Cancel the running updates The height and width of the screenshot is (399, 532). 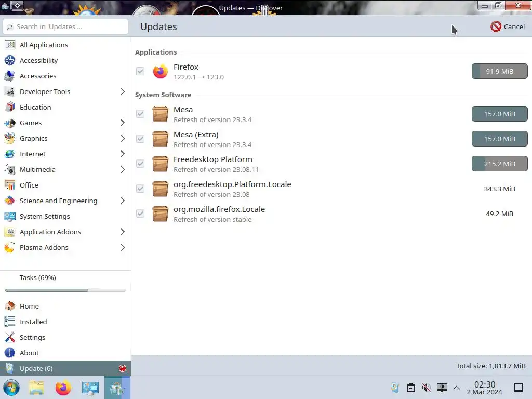pyautogui.click(x=508, y=26)
